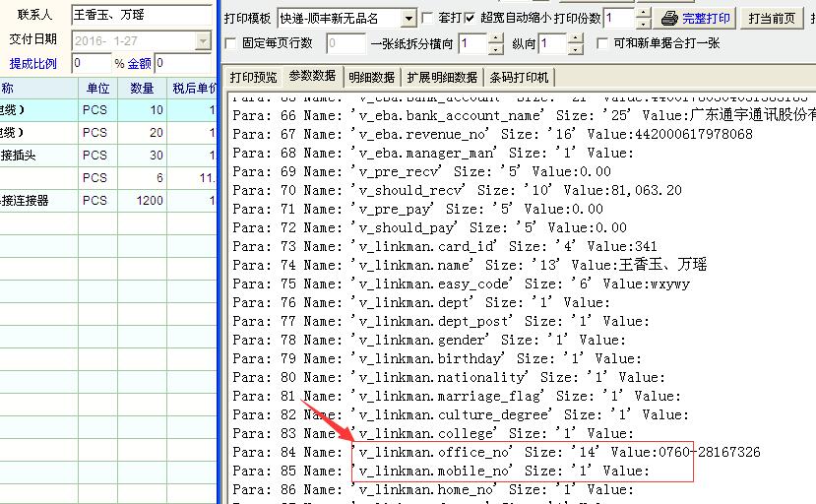
Task: Click the 打当前页 button
Action: pos(772,18)
